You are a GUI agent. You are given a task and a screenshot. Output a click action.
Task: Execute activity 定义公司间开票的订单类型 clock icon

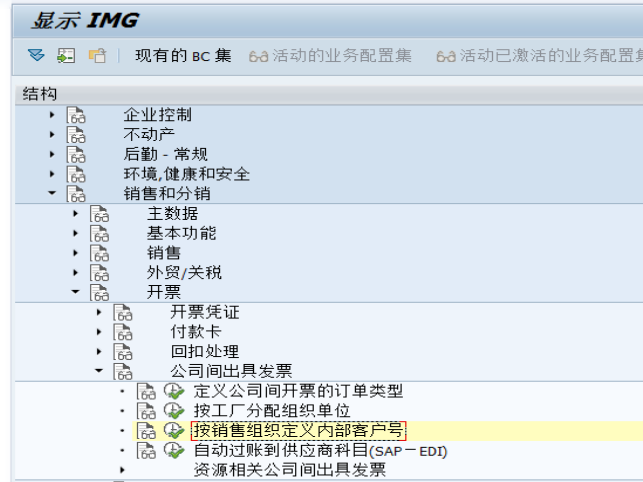tap(174, 391)
